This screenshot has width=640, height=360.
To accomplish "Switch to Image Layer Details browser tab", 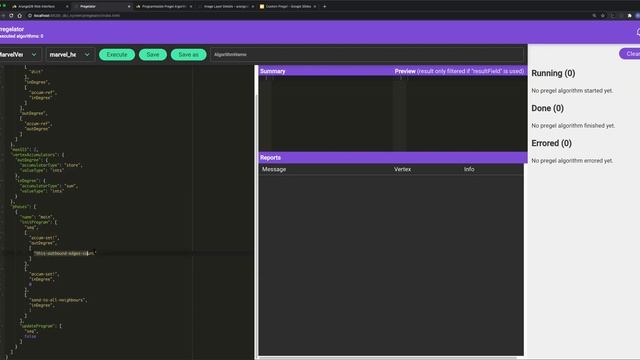I will [x=226, y=7].
